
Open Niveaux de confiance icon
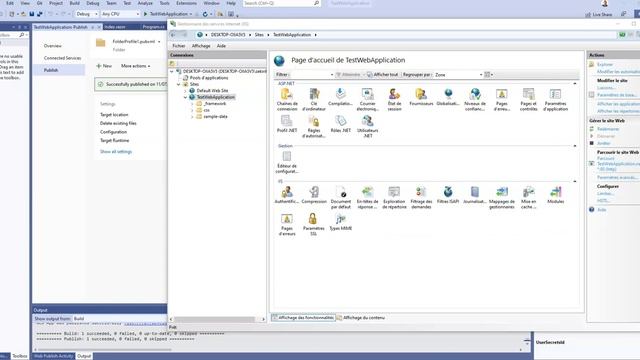coord(475,100)
